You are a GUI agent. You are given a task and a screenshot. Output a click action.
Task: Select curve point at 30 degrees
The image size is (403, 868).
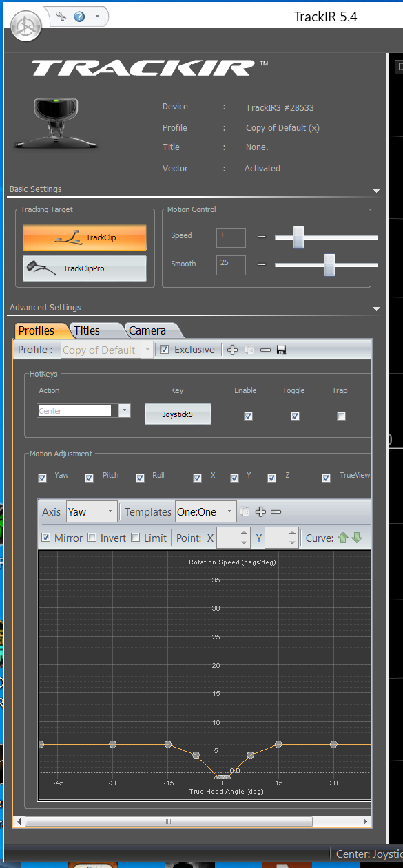[333, 745]
